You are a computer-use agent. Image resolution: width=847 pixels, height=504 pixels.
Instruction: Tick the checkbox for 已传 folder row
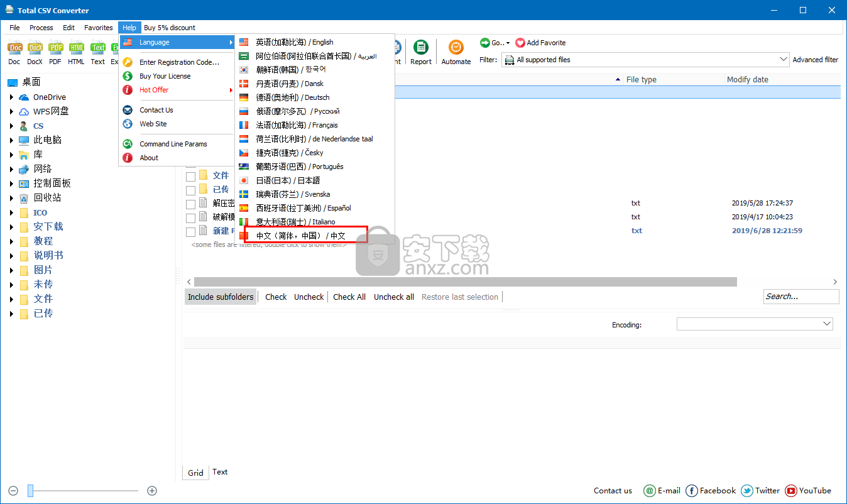click(x=190, y=190)
